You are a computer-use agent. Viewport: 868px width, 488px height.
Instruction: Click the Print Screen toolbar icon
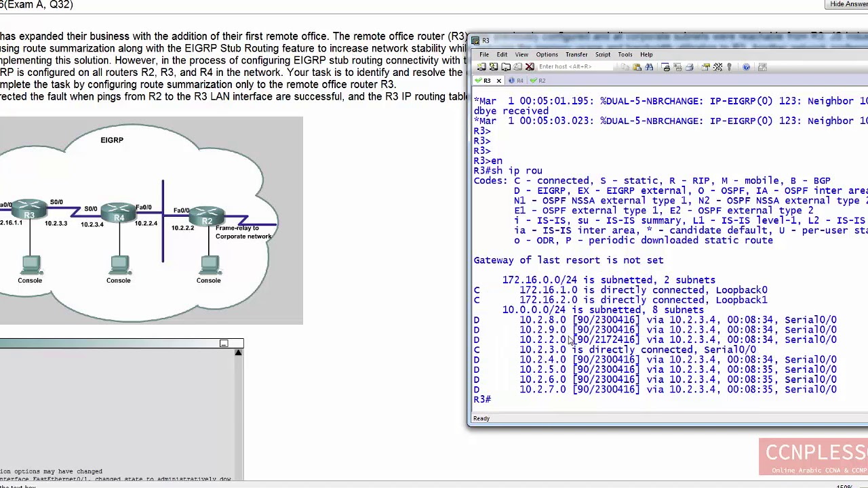tap(665, 66)
